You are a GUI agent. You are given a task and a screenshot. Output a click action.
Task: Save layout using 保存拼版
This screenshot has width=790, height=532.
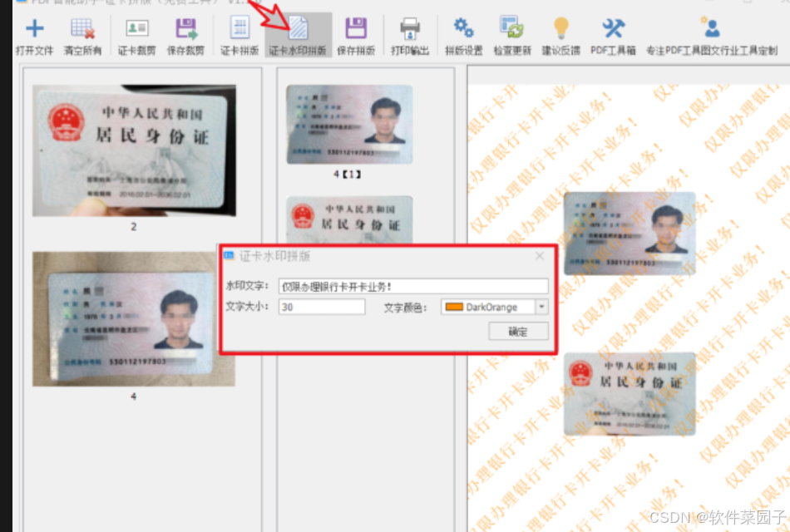(356, 37)
